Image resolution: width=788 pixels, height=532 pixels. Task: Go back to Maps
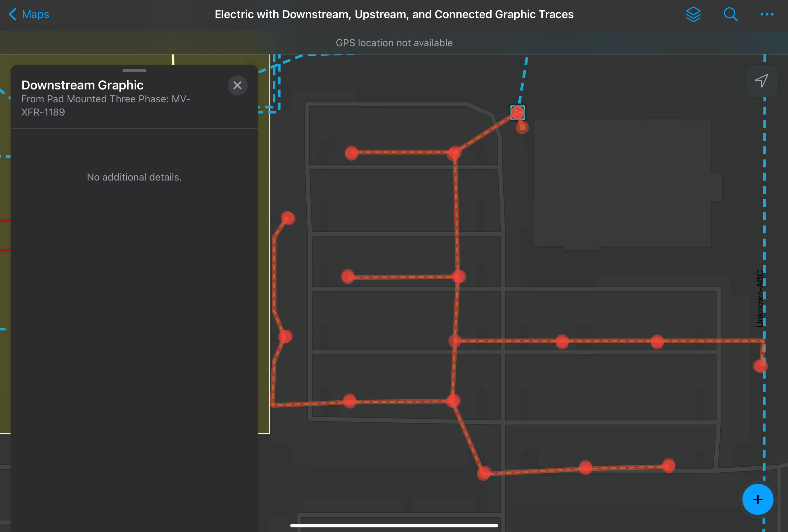(x=35, y=14)
